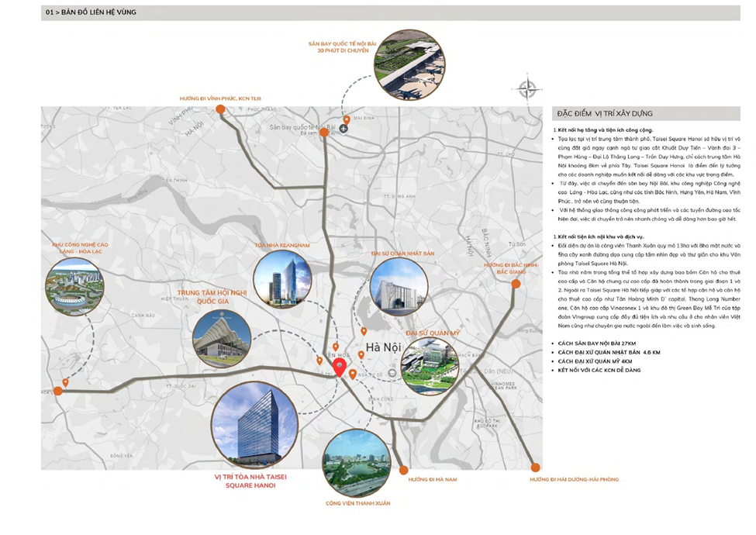
Task: Open the Láng - Hòa Lạc hi-tech park photo
Action: pyautogui.click(x=74, y=286)
